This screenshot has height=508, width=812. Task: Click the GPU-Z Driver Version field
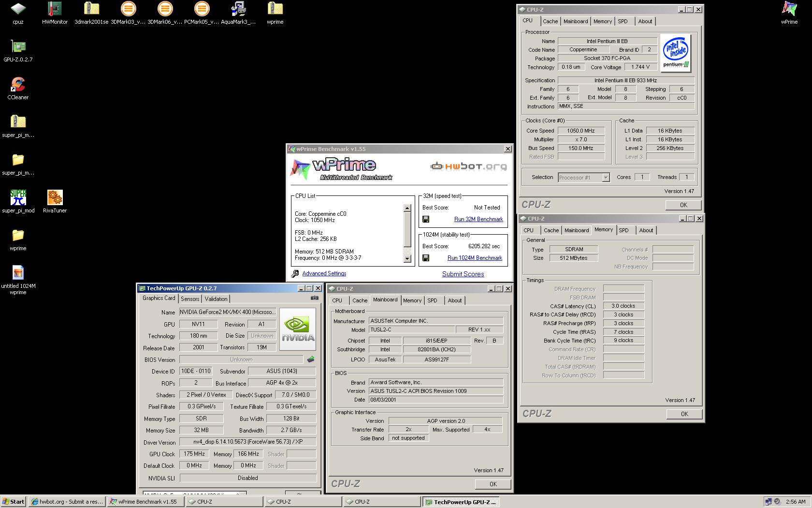coord(247,442)
